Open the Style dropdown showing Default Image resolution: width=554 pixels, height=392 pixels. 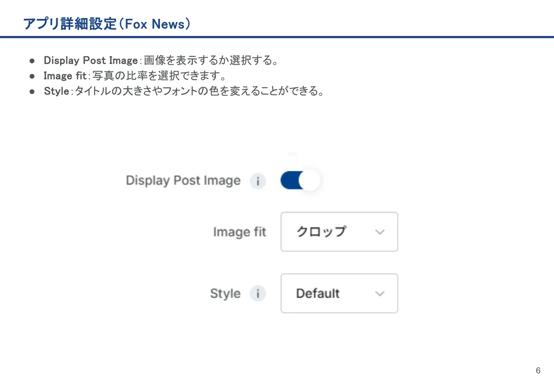(339, 294)
